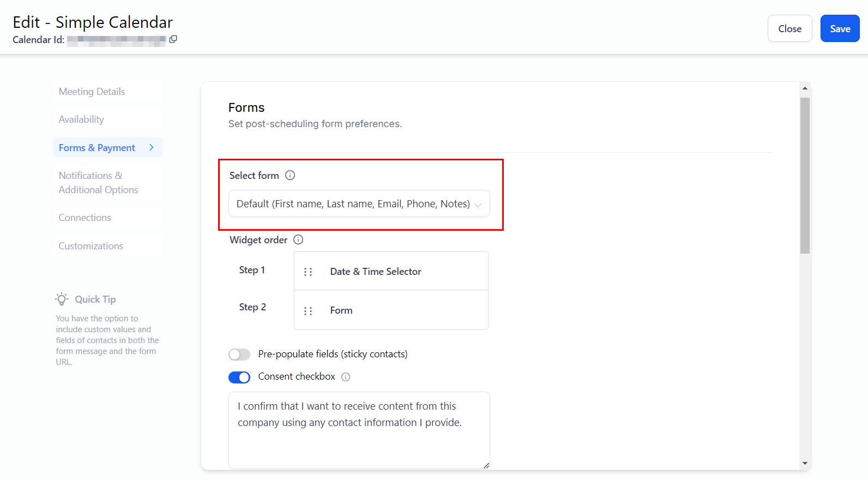Click the Select form info icon
868x480 pixels.
290,175
